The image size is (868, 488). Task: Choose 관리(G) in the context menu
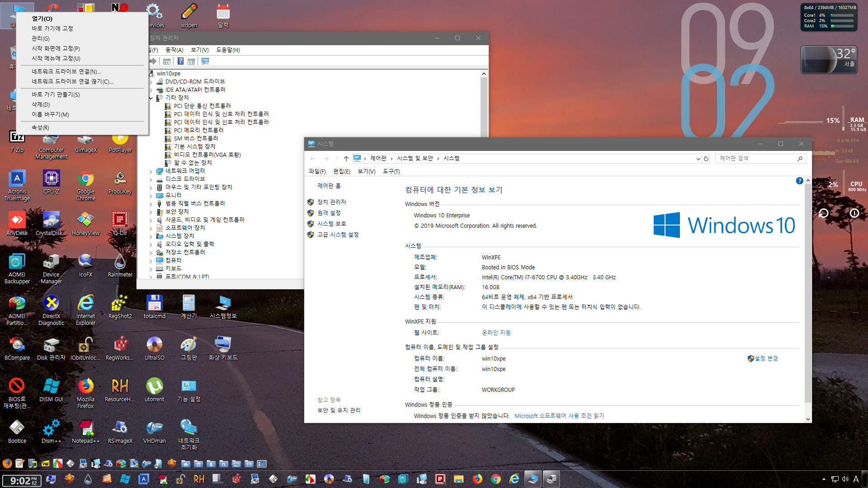pos(82,38)
